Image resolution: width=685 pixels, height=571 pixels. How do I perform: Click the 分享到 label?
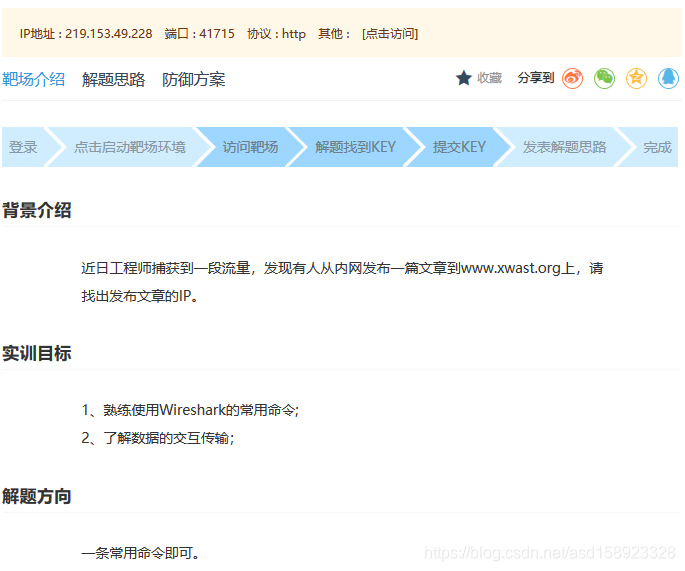[536, 78]
